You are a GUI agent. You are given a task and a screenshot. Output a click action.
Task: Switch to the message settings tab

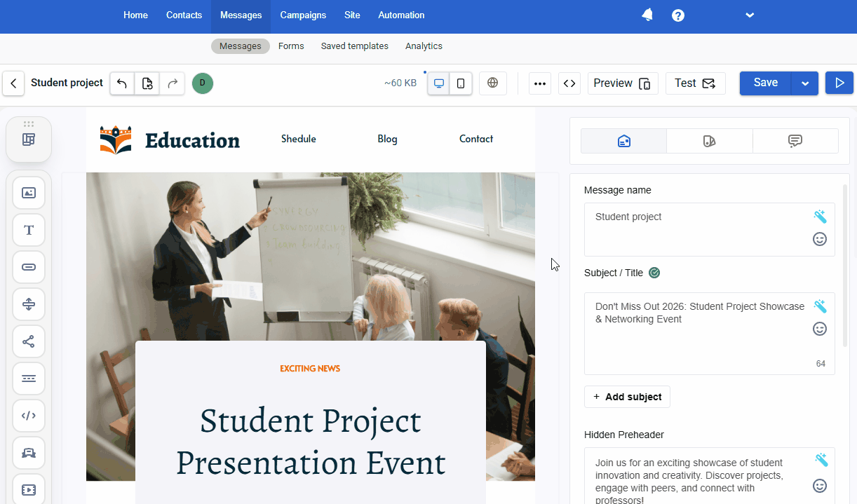click(x=624, y=141)
